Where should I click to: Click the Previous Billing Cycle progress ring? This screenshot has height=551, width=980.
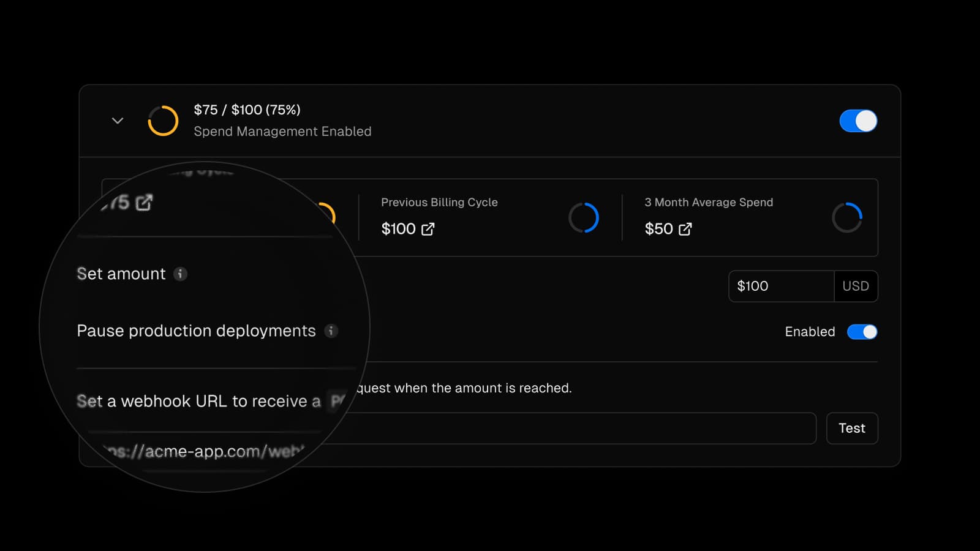tap(583, 217)
